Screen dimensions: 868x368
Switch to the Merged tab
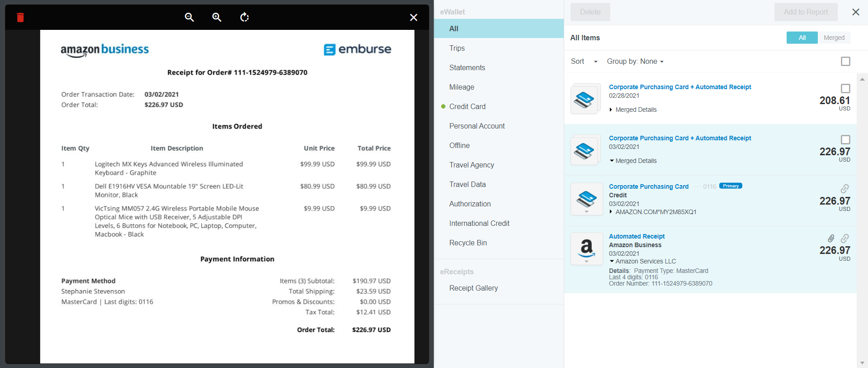[x=834, y=38]
